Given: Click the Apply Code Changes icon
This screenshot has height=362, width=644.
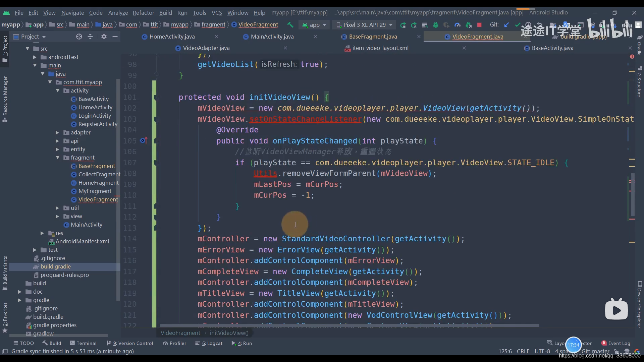Looking at the screenshot, I should point(425,25).
